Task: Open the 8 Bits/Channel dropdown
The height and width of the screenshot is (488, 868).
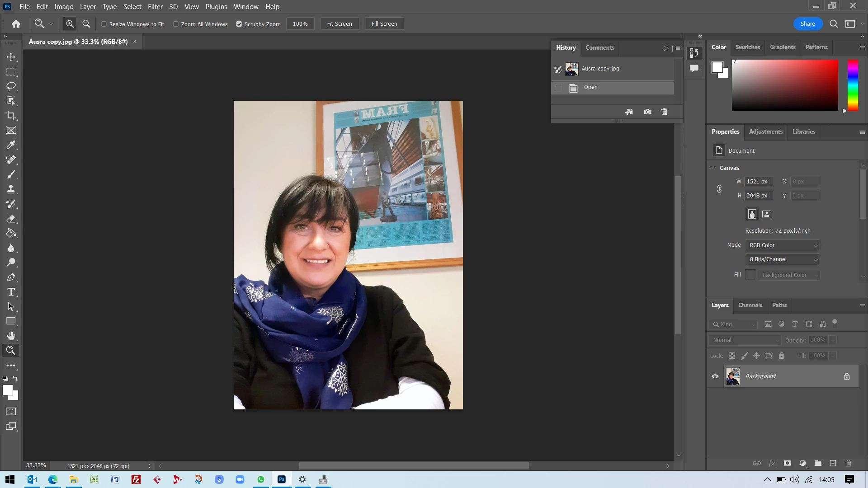Action: click(783, 259)
